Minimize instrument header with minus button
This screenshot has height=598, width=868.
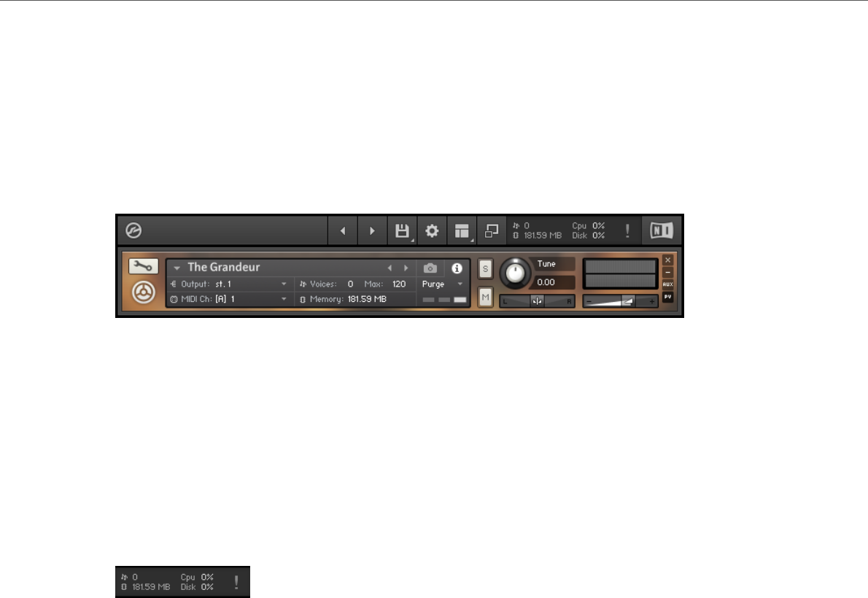668,273
